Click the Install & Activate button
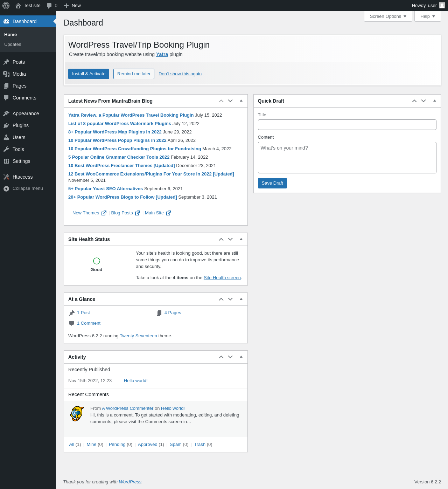The height and width of the screenshot is (489, 448). pos(89,74)
